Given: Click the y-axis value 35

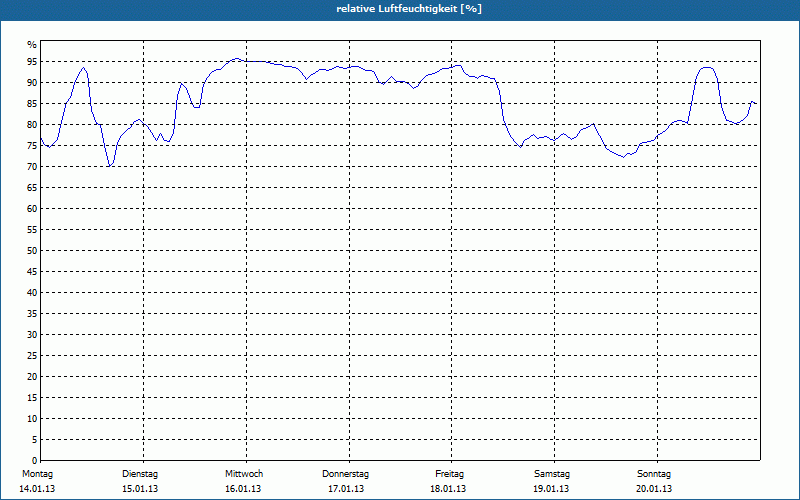Looking at the screenshot, I should (x=32, y=314).
